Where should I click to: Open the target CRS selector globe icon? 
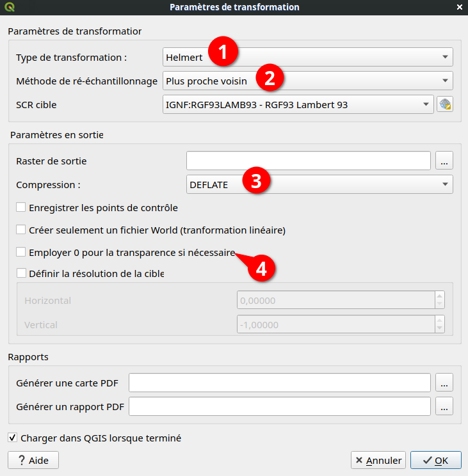click(445, 104)
